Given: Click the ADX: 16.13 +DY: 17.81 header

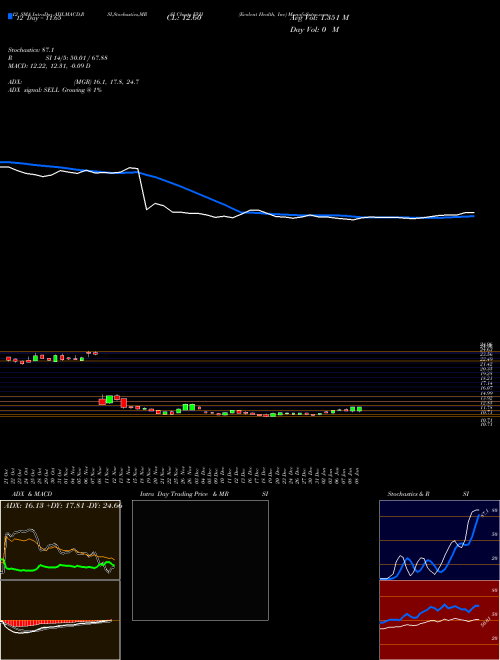Looking at the screenshot, I should [63, 506].
